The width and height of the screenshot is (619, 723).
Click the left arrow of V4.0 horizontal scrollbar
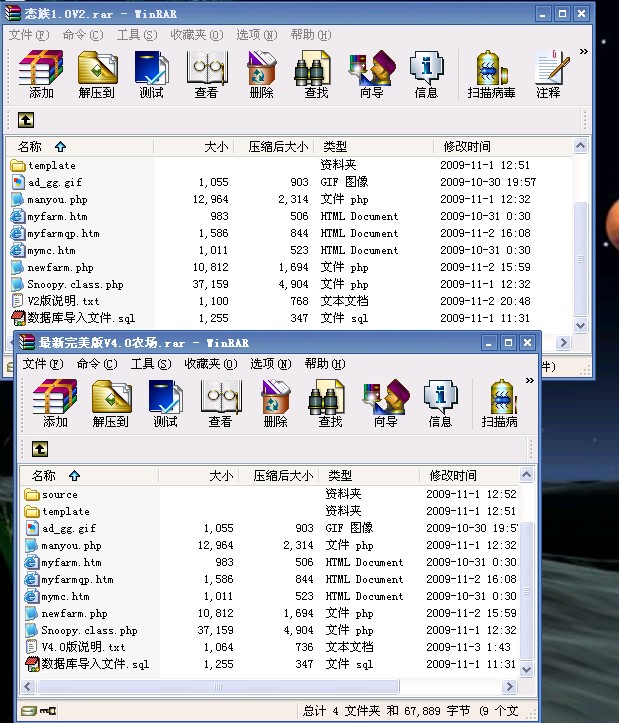28,687
